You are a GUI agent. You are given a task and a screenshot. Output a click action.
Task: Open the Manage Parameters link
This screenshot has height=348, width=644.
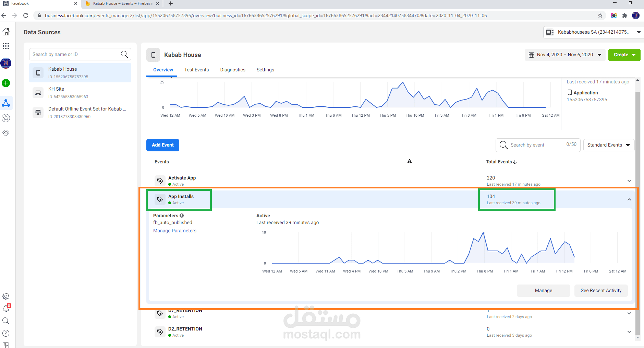(175, 231)
